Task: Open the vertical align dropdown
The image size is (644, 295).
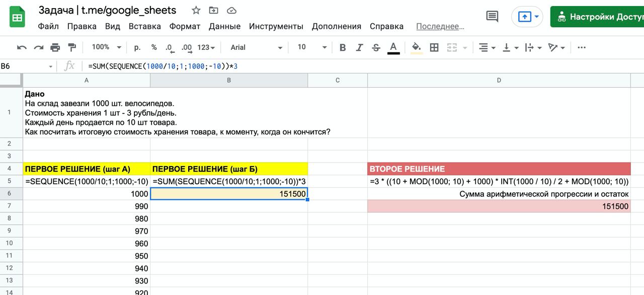Action: pyautogui.click(x=510, y=47)
